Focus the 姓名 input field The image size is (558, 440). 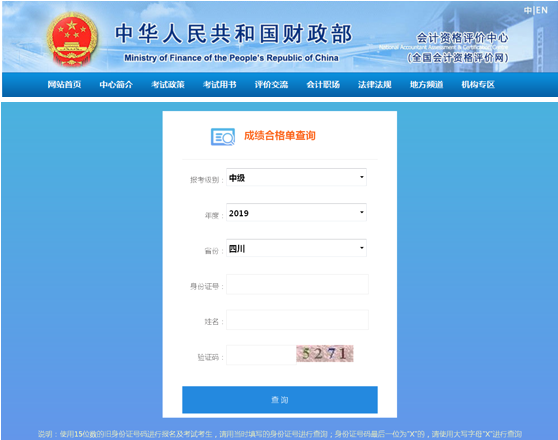point(297,320)
